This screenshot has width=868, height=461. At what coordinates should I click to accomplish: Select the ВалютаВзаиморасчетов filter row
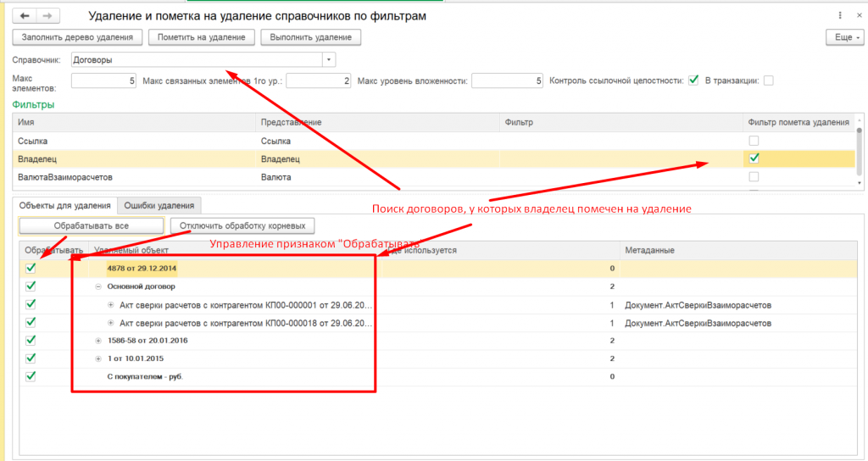pos(433,178)
